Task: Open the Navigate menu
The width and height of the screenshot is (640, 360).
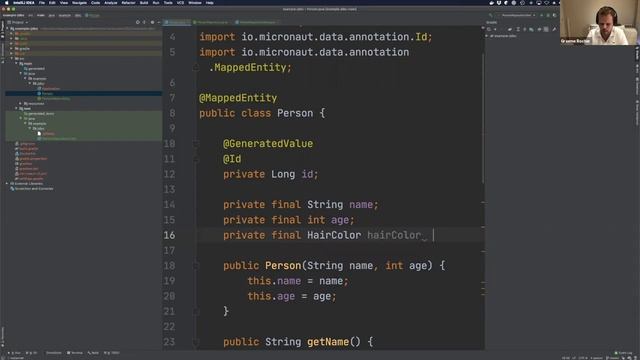Action: click(79, 2)
